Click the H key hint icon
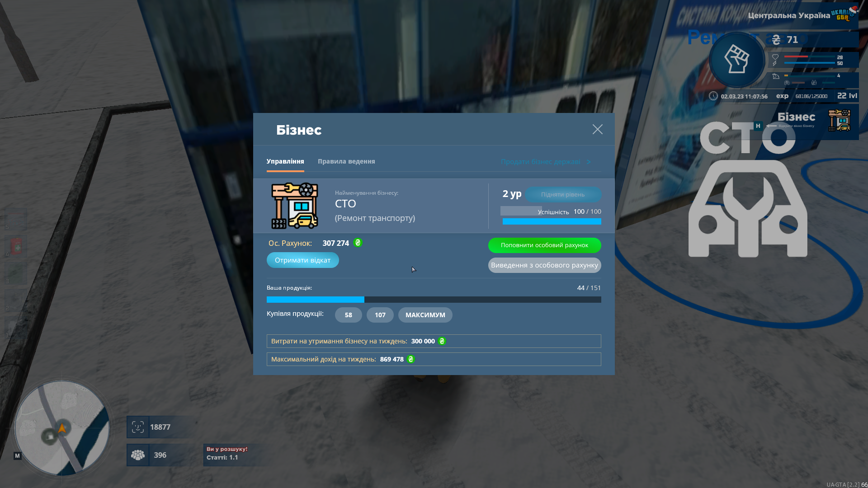The width and height of the screenshot is (868, 488). 758,126
